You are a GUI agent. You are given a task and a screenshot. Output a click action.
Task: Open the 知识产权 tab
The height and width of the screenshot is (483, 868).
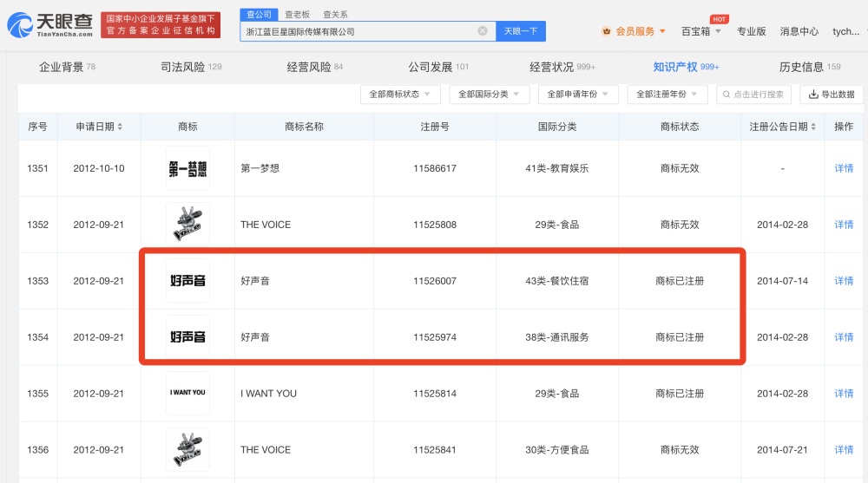click(x=686, y=67)
